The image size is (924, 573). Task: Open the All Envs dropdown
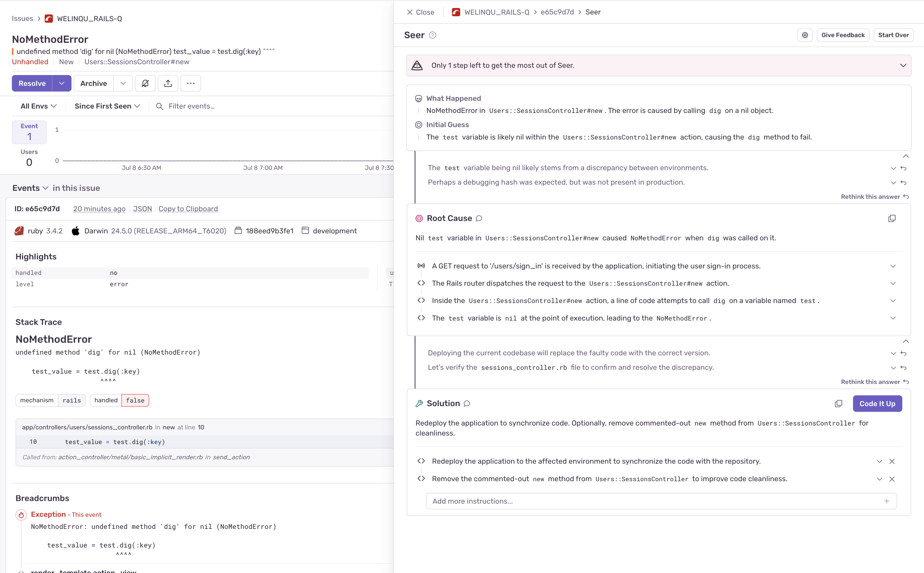click(x=39, y=106)
